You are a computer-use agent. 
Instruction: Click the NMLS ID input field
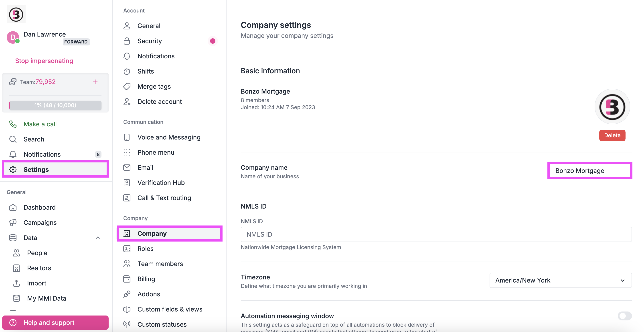[x=436, y=234]
